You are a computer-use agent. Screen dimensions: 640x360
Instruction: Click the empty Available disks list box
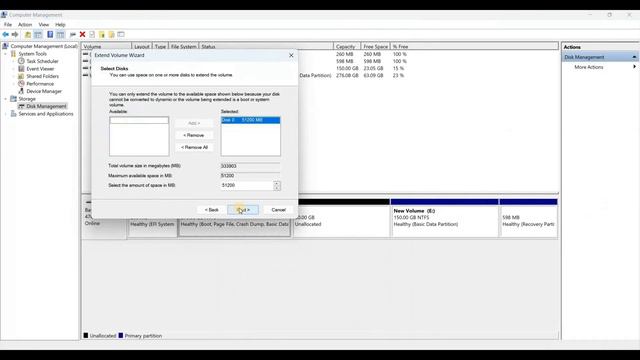point(139,136)
